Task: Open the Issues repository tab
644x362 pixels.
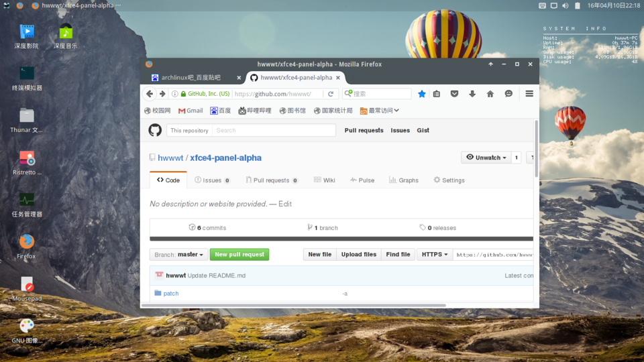Action: tap(212, 180)
